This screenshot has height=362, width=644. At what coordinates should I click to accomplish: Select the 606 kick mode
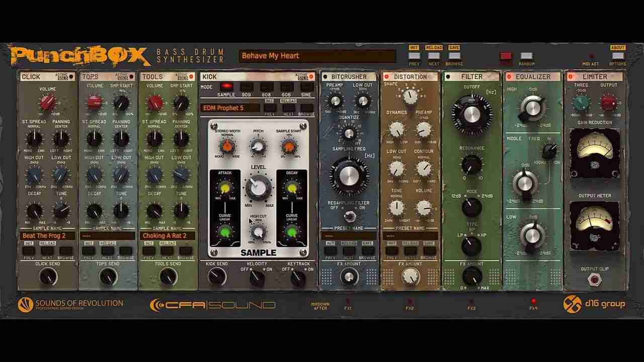286,86
